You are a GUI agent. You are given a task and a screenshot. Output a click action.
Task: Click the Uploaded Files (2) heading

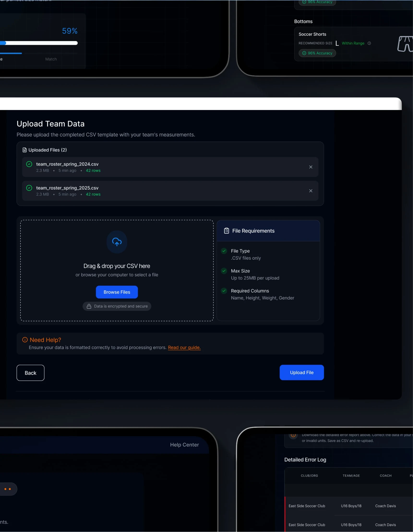pyautogui.click(x=48, y=150)
